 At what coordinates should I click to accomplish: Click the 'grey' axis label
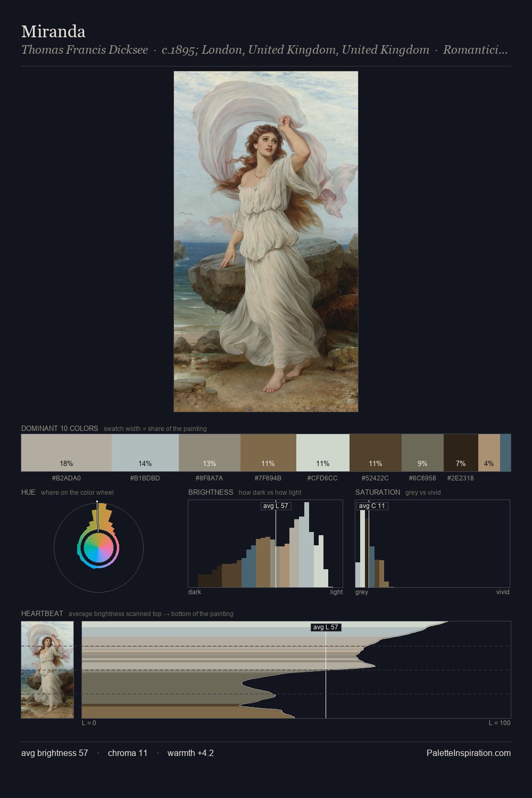pyautogui.click(x=362, y=592)
